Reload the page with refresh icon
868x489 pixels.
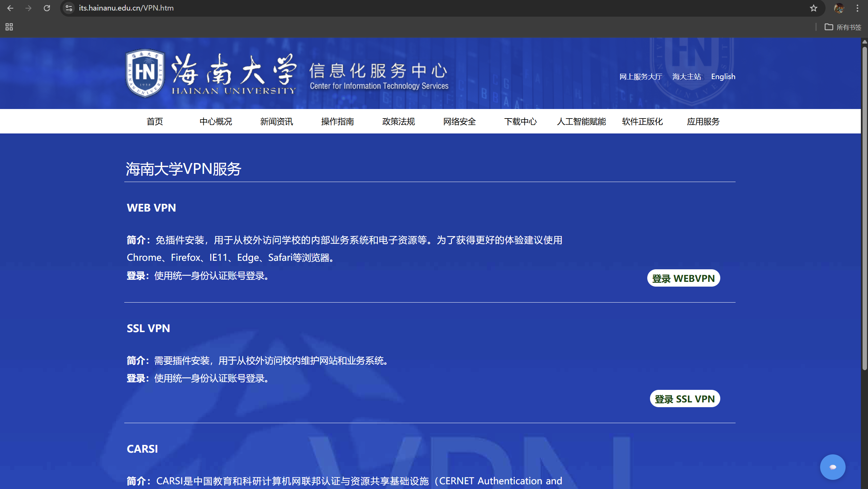47,8
